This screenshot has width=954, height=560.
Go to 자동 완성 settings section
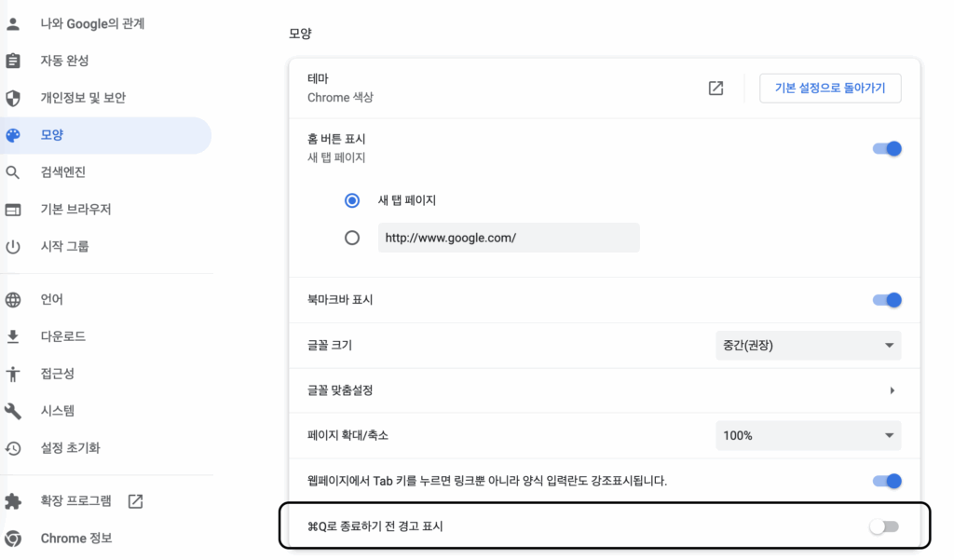click(64, 61)
